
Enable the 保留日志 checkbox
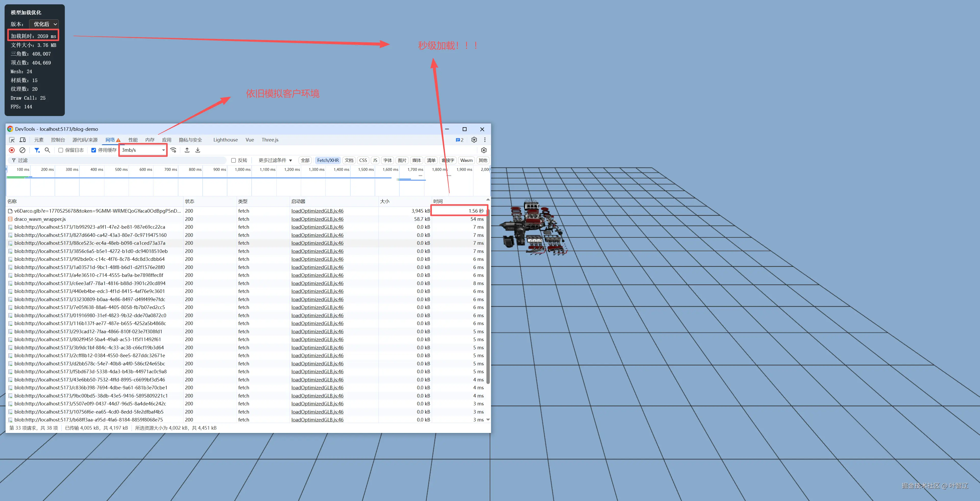pyautogui.click(x=61, y=150)
